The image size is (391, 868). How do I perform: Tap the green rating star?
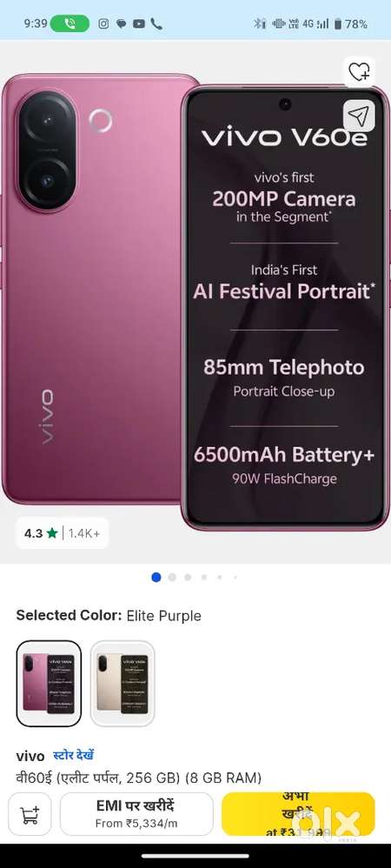pyautogui.click(x=52, y=534)
